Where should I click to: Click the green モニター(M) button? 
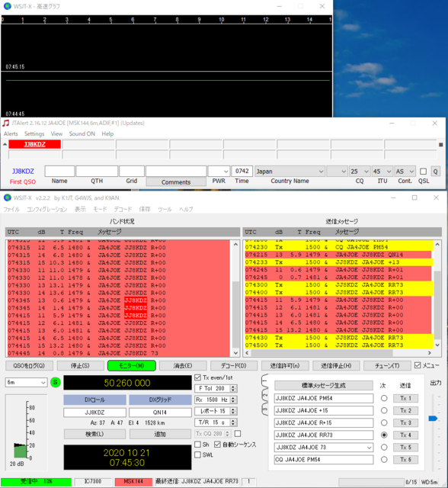pos(132,366)
